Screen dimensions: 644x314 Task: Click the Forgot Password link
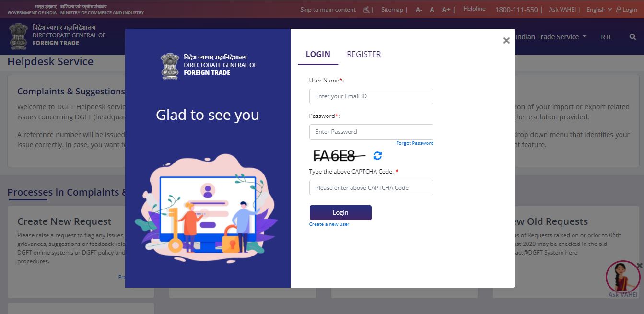(x=415, y=143)
